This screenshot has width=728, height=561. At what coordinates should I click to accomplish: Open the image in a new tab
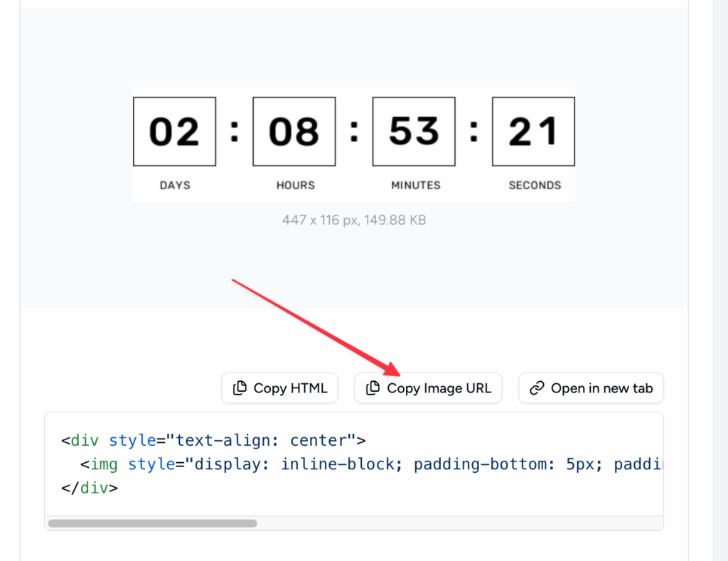click(x=591, y=388)
